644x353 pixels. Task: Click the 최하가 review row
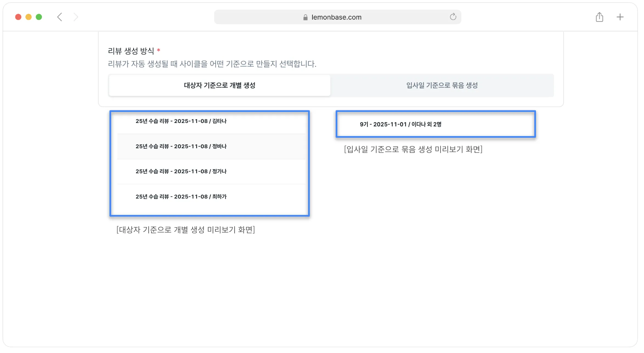tap(211, 197)
